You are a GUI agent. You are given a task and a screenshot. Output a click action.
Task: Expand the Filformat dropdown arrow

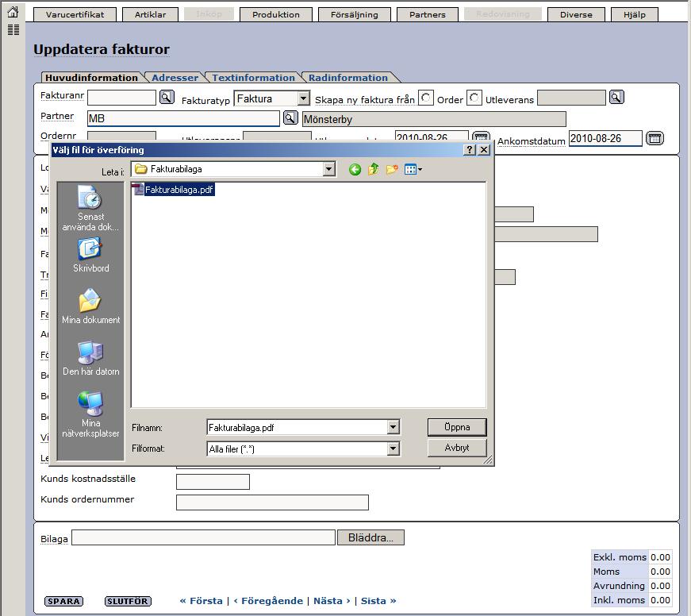pyautogui.click(x=393, y=449)
